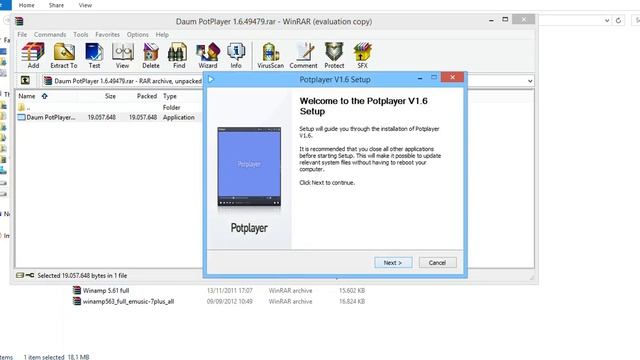Go up one level with folder-up icon
Image resolution: width=640 pixels, height=360 pixels.
tap(25, 80)
